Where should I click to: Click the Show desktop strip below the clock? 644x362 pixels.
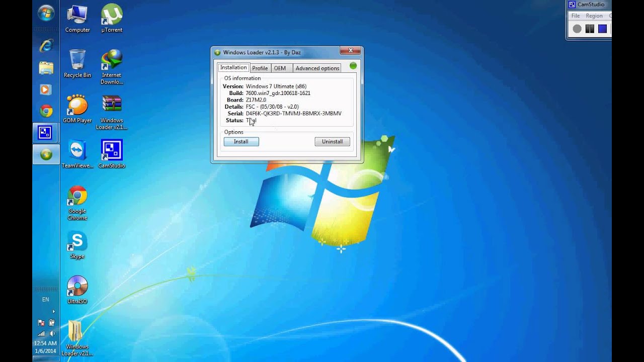pyautogui.click(x=46, y=359)
